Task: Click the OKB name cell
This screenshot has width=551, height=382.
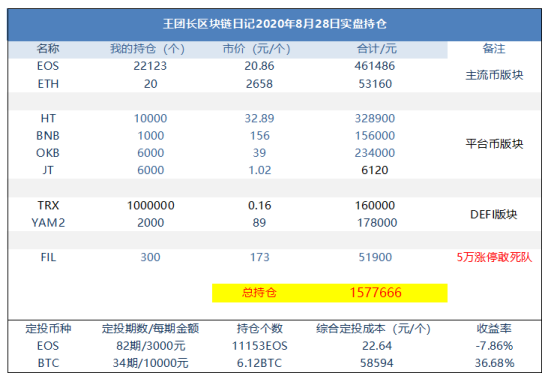Action: coord(48,153)
